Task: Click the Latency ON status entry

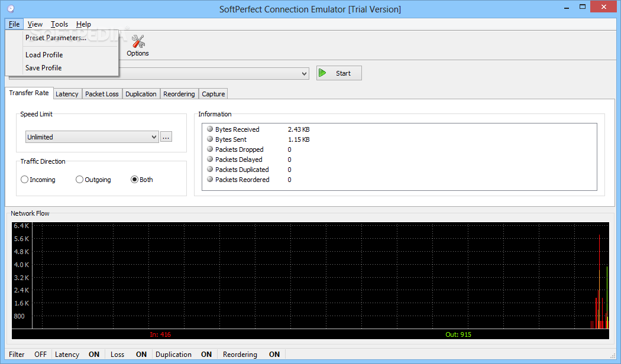Action: click(77, 355)
